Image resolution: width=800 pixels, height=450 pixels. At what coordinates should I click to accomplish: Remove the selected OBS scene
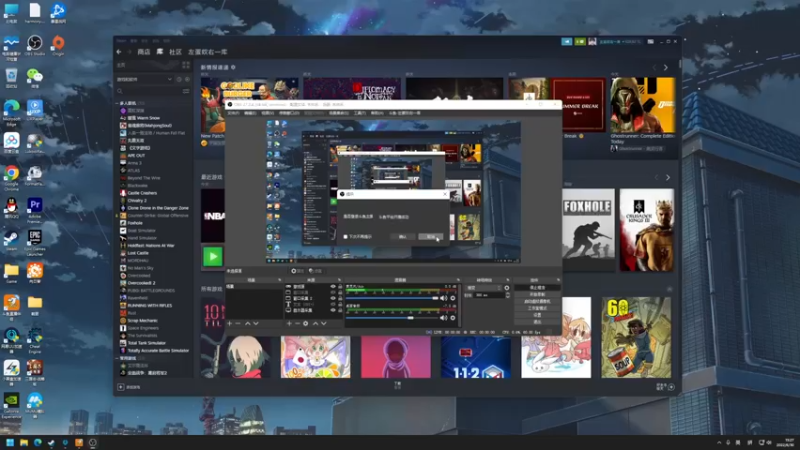coord(238,323)
